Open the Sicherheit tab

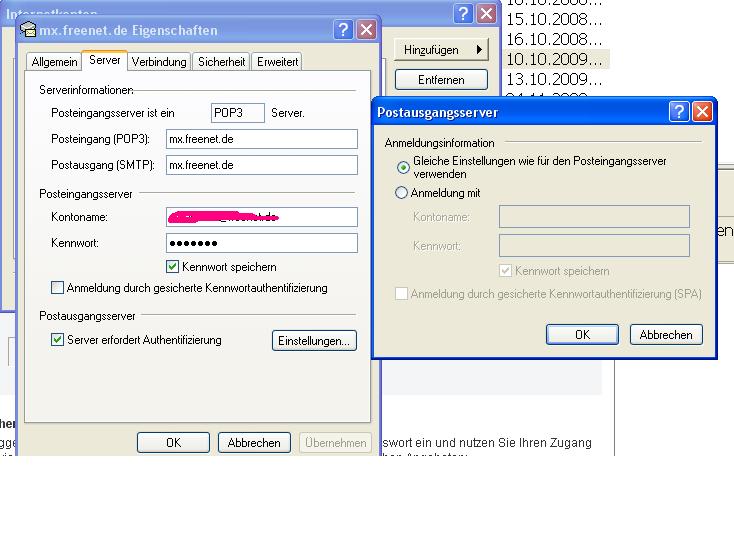tap(221, 62)
